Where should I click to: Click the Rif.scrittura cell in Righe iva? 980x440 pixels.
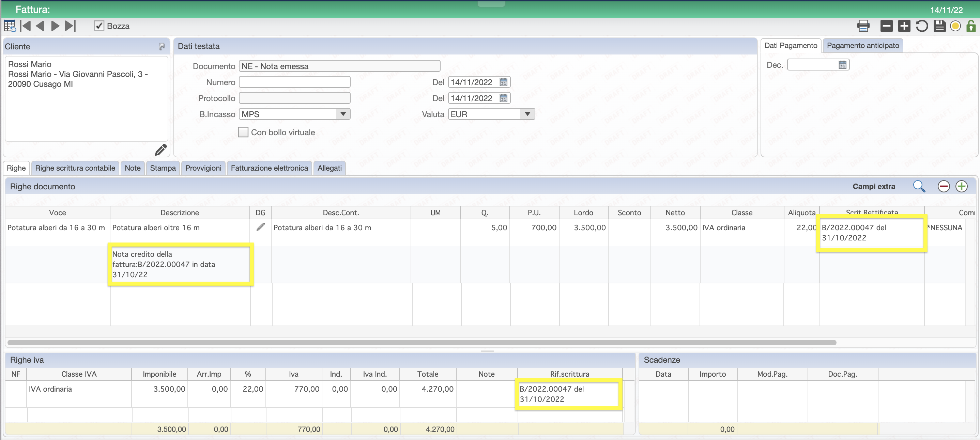[x=569, y=394]
